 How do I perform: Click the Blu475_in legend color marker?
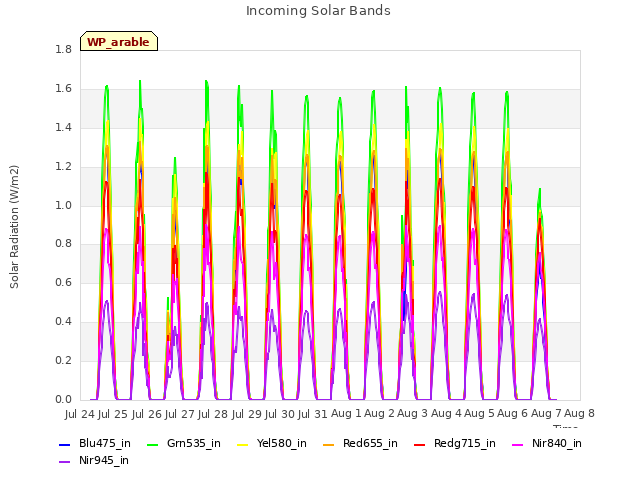pyautogui.click(x=64, y=444)
